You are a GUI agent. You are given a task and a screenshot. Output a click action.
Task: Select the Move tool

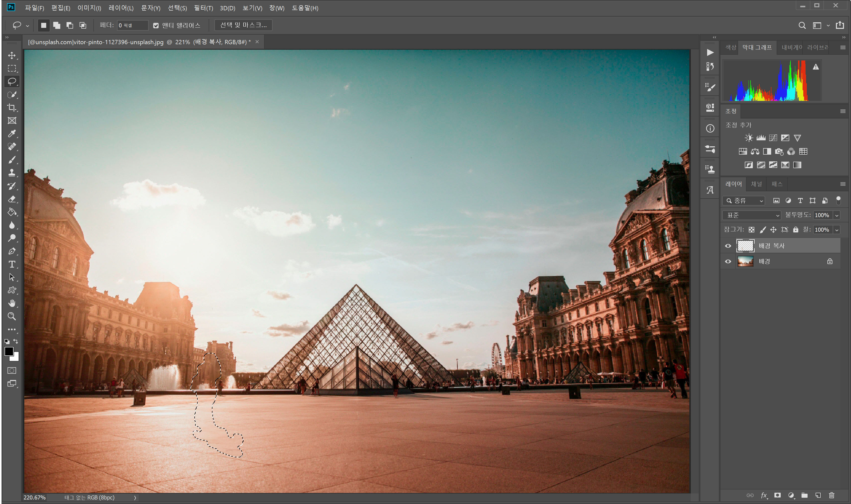click(12, 55)
